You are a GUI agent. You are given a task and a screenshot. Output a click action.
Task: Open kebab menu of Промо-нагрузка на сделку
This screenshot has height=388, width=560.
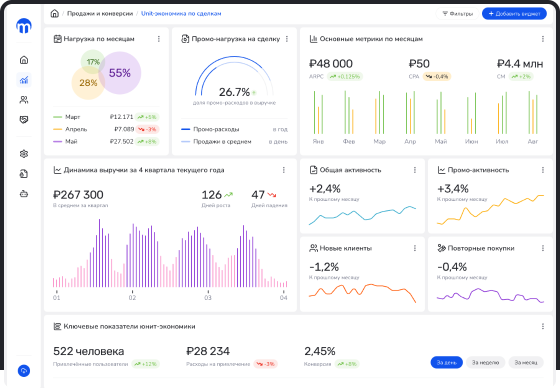(287, 39)
